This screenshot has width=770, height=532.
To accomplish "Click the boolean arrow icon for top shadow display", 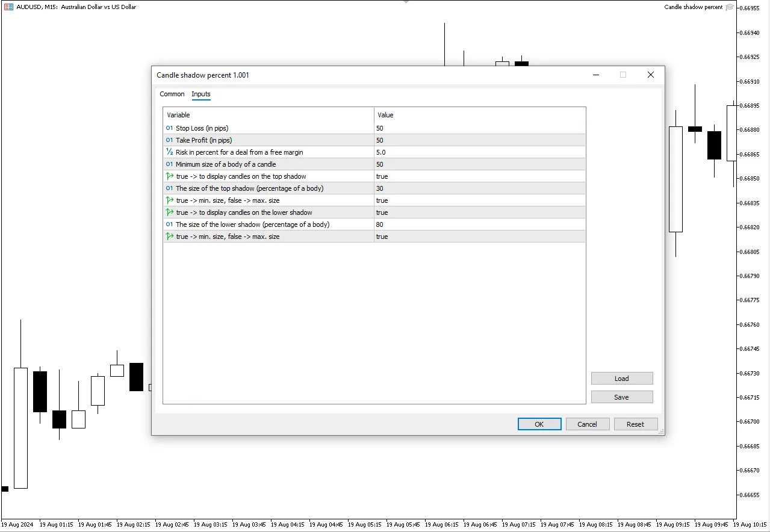I will point(169,176).
